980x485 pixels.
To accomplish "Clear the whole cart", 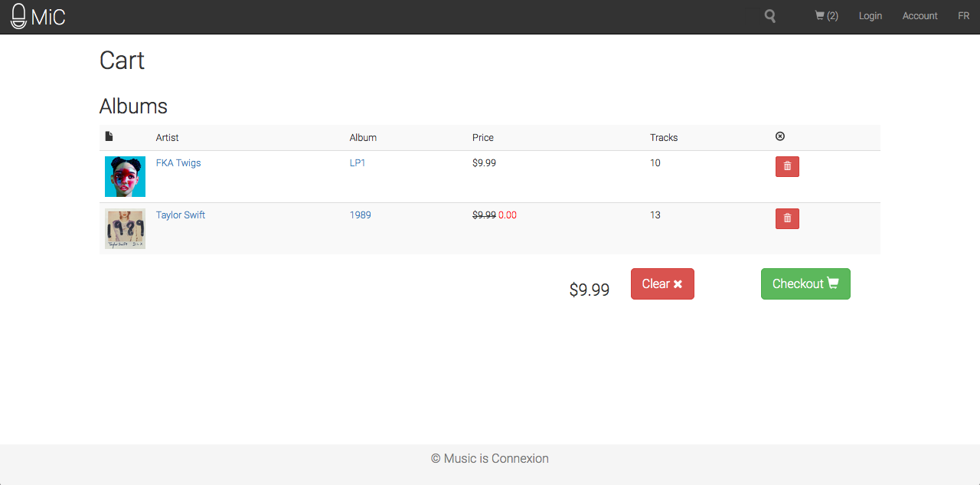I will tap(662, 283).
